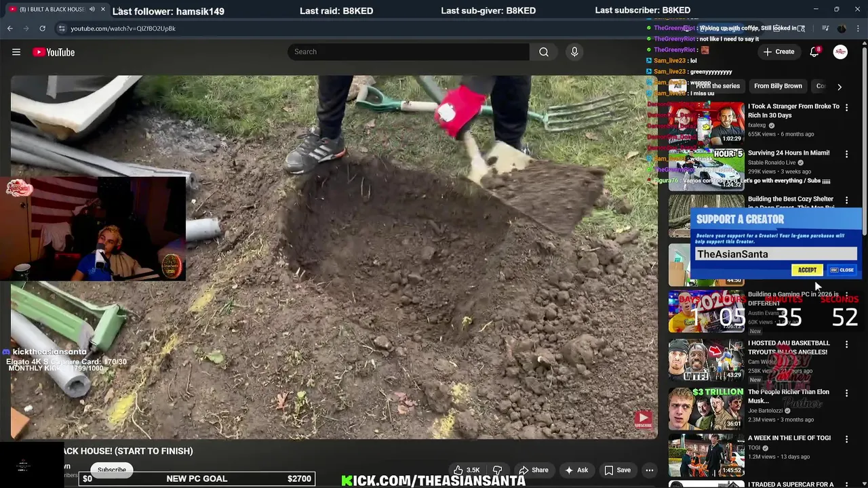Click the Ask button
868x488 pixels.
point(576,470)
